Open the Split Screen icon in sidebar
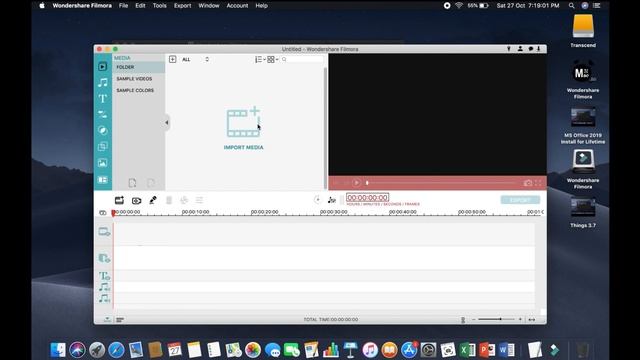The width and height of the screenshot is (640, 360). click(x=102, y=180)
